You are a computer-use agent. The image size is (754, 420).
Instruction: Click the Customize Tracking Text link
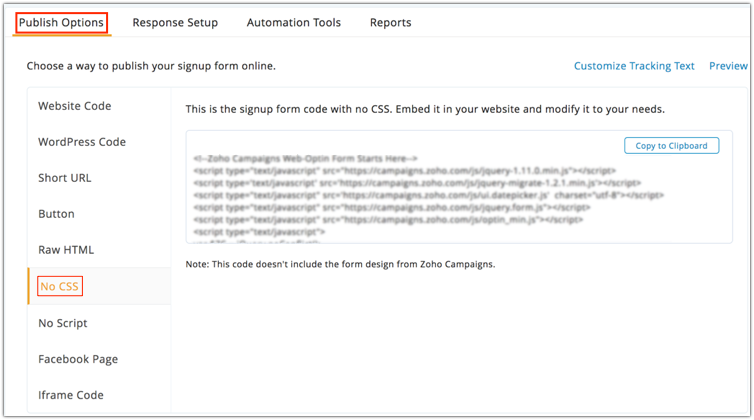point(634,66)
